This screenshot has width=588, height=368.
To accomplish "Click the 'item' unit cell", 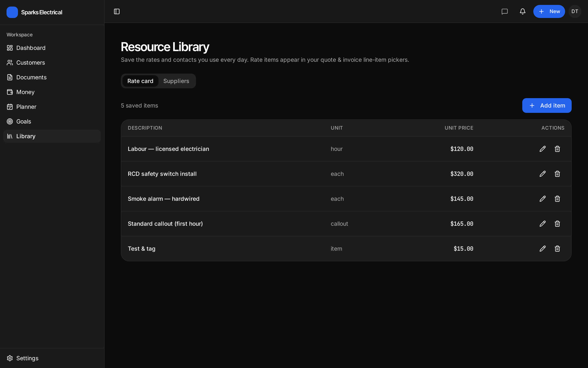I will coord(336,249).
